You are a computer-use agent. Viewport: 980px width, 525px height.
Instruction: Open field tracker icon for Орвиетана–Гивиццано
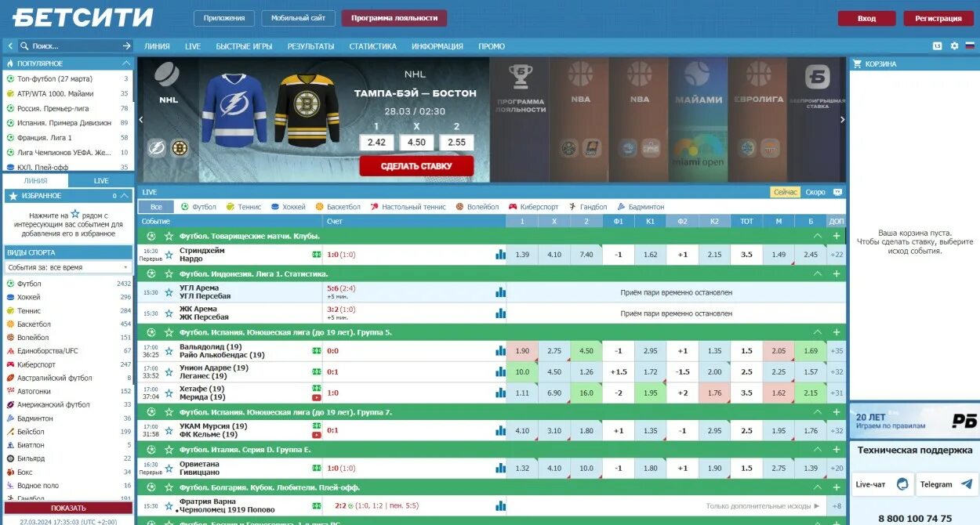317,468
